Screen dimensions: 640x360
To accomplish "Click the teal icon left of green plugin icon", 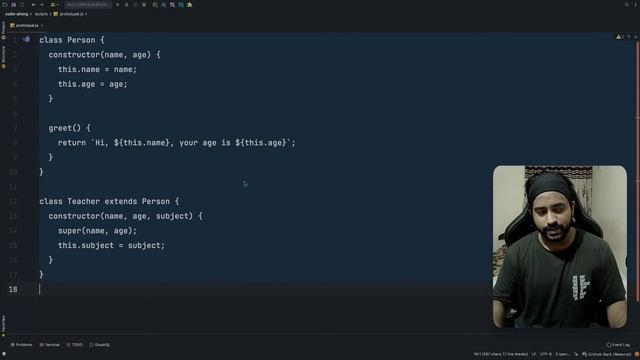I will 181,4.
